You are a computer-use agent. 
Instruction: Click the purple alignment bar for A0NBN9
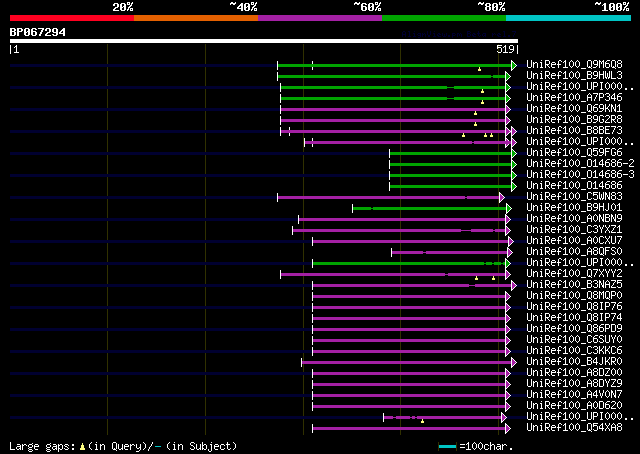[x=402, y=220]
